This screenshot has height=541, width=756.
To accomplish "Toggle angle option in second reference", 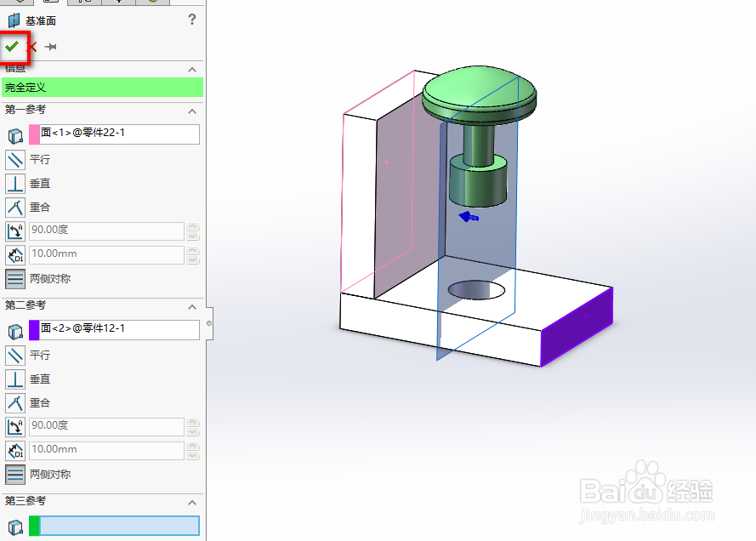I will pos(15,426).
